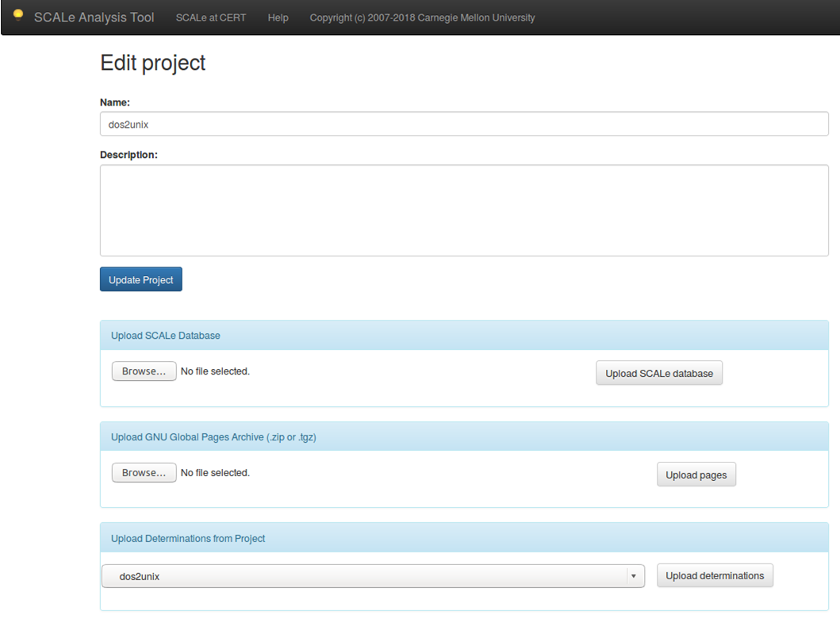This screenshot has height=642, width=840.
Task: Click the Upload Determinations from Project heading
Action: [x=188, y=539]
